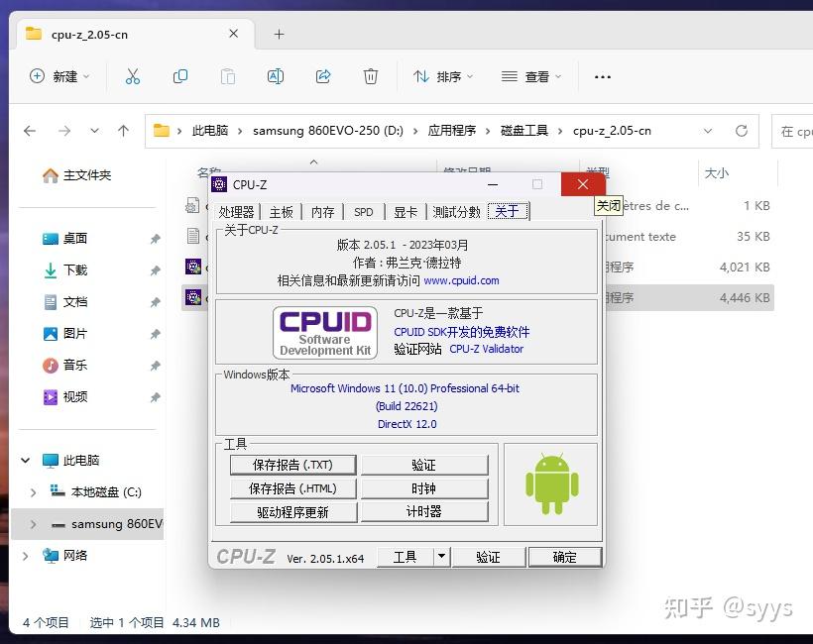Click the Paste icon in Explorer toolbar
This screenshot has height=644, width=813.
(x=227, y=75)
